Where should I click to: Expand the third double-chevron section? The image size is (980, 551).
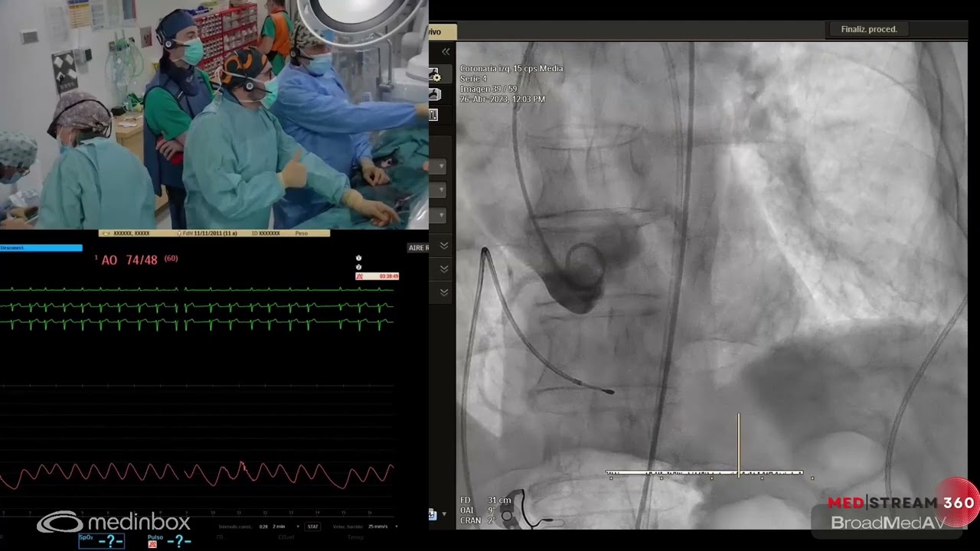point(444,292)
